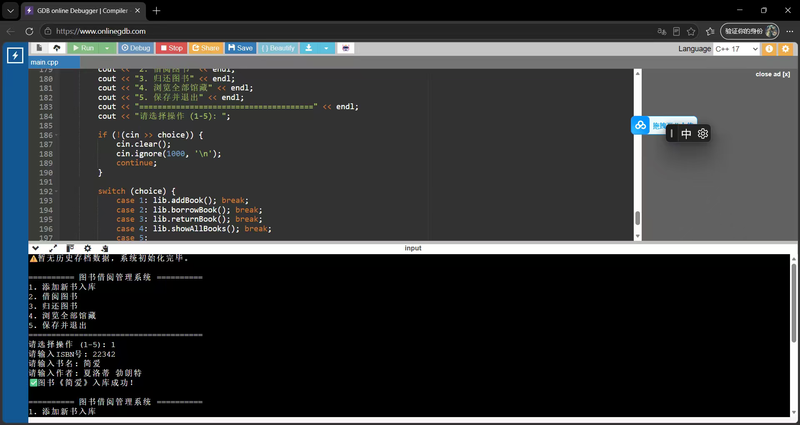
Task: Add page to favorites star icon
Action: coord(691,31)
